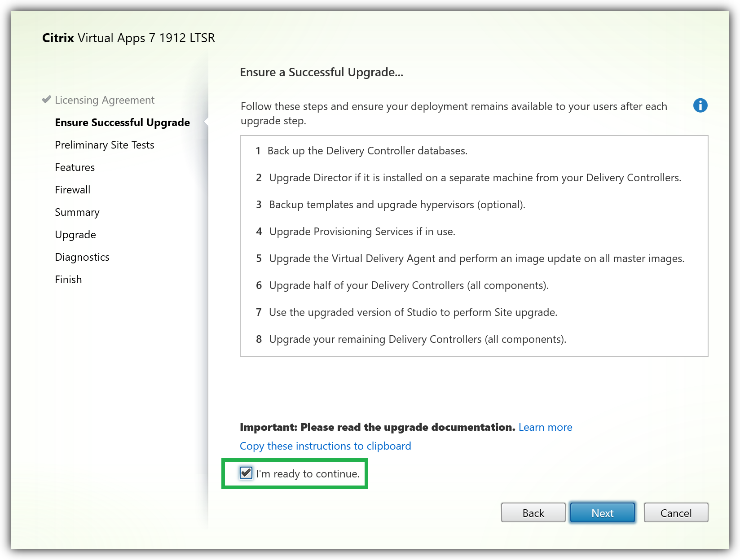Click the blue information icon
Image resolution: width=740 pixels, height=560 pixels.
[x=700, y=105]
